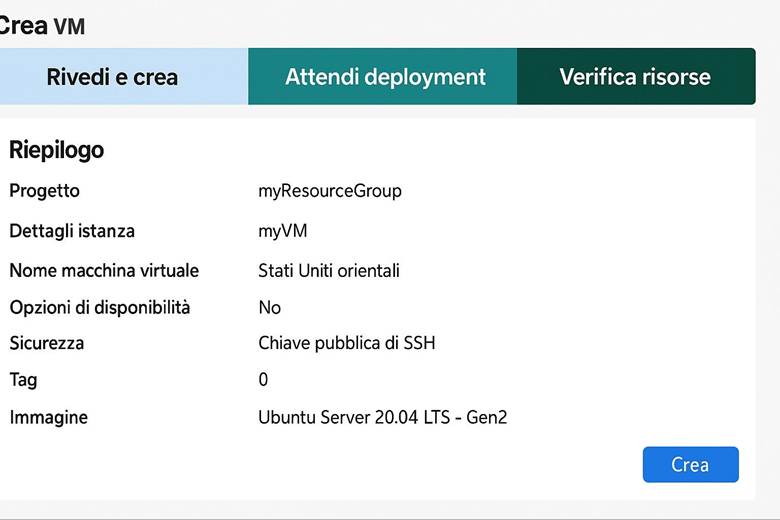Click the Nome macchina virtuale label
Image resolution: width=780 pixels, height=520 pixels.
click(104, 271)
